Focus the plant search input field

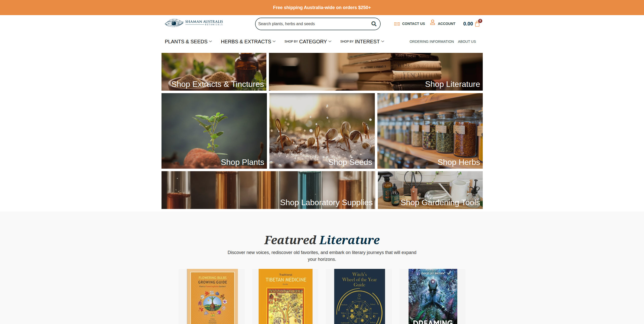313,24
